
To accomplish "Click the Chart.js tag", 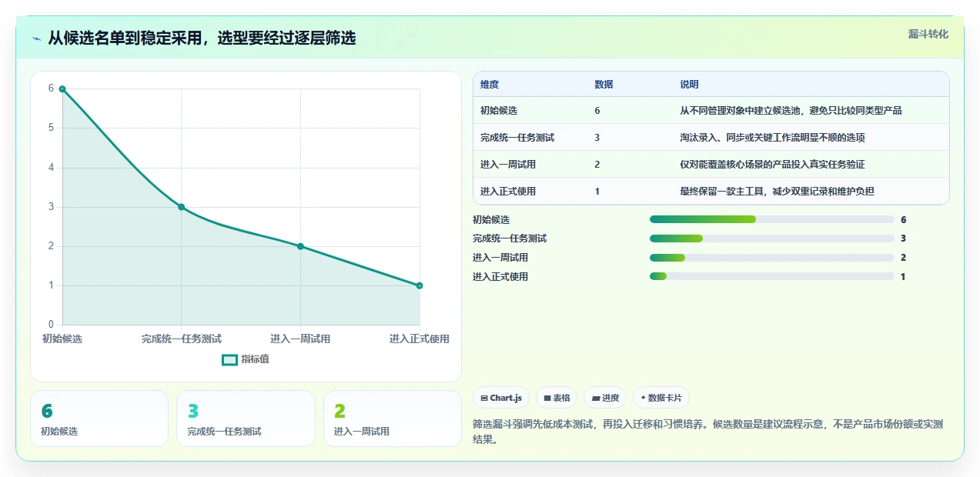I will [x=500, y=398].
